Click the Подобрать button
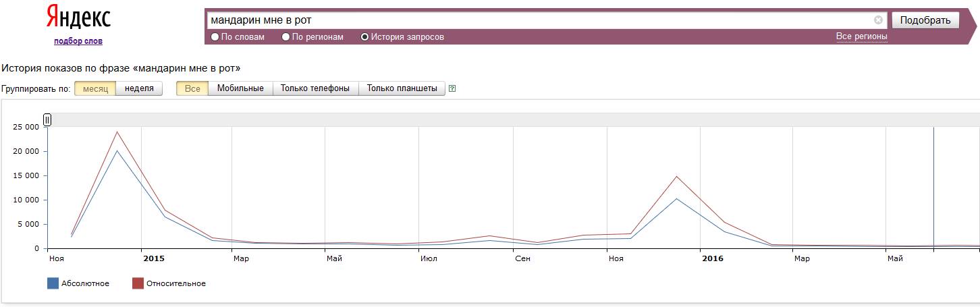The image size is (980, 307). pyautogui.click(x=925, y=20)
